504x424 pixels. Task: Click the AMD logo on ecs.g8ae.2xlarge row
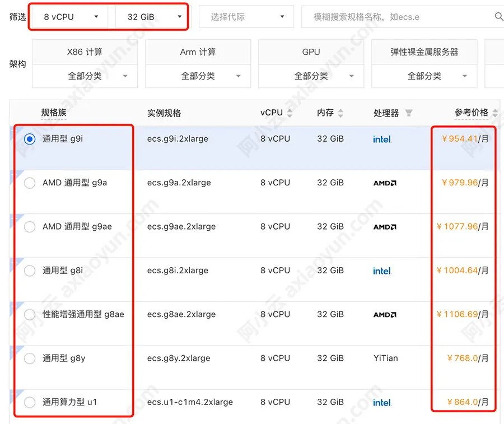[384, 315]
